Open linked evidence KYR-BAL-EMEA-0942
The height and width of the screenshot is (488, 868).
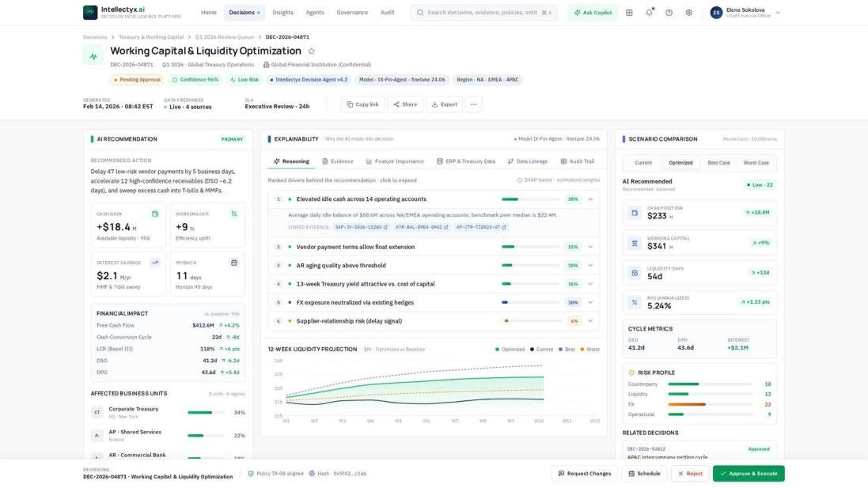(422, 227)
